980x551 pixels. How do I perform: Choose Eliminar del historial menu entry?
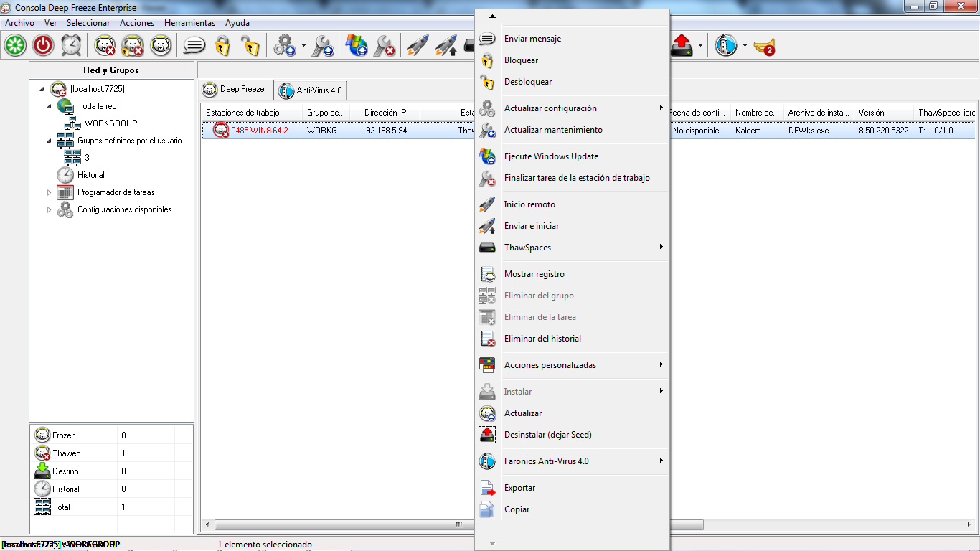click(572, 339)
